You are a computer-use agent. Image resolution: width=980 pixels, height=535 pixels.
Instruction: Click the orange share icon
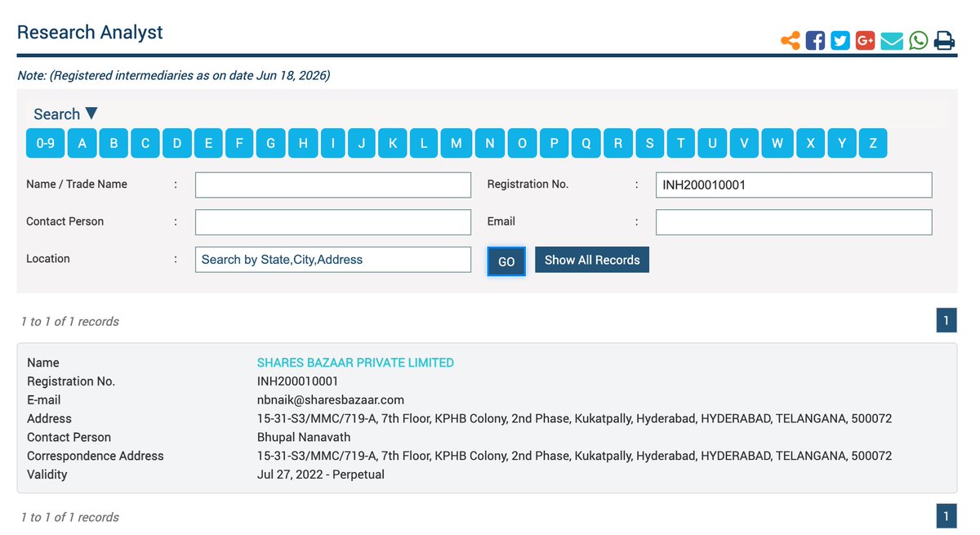click(x=790, y=40)
